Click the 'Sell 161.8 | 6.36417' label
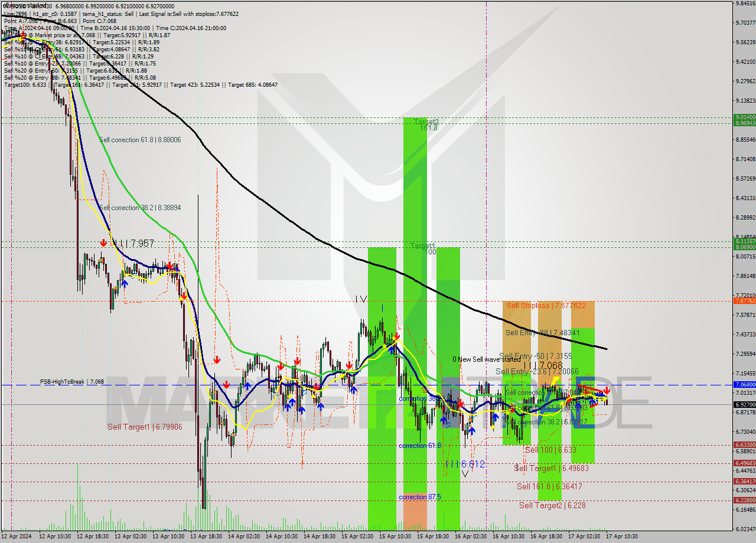Viewport: 756px width, 543px height. tap(549, 486)
